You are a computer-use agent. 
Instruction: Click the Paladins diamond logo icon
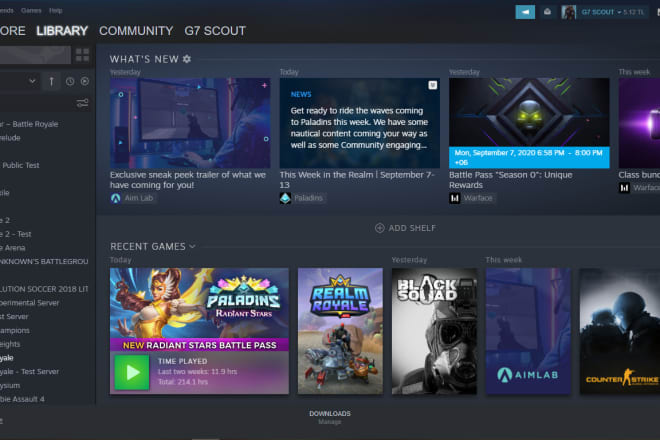pos(285,198)
